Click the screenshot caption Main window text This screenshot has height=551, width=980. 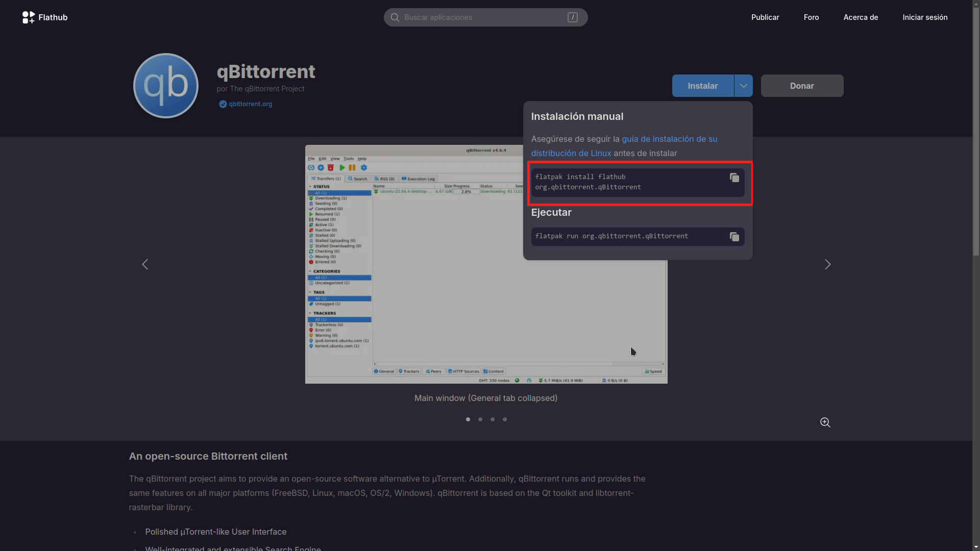485,398
